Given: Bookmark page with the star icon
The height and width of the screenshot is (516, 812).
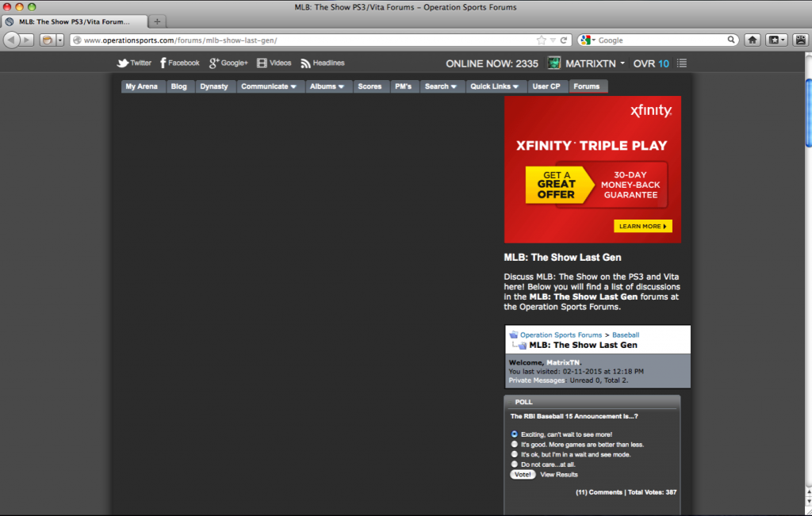Looking at the screenshot, I should pyautogui.click(x=541, y=40).
